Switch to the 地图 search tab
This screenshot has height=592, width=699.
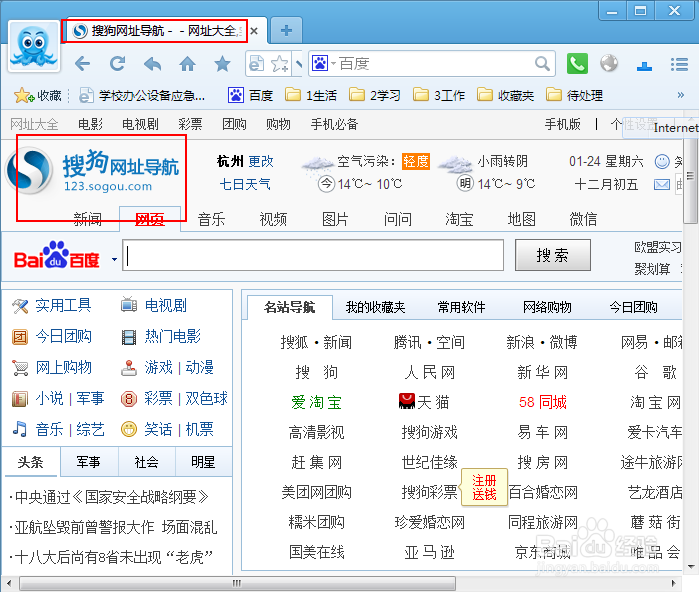[x=522, y=219]
